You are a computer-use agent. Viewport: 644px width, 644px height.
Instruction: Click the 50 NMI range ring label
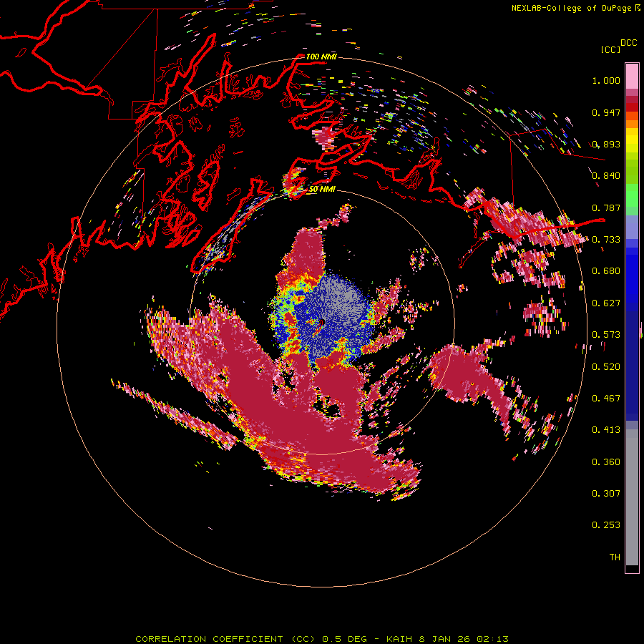click(x=322, y=189)
